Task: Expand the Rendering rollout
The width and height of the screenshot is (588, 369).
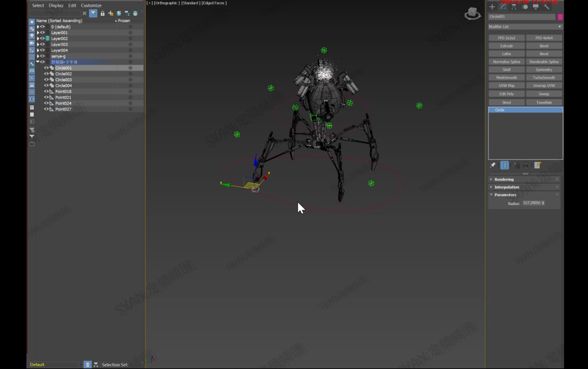Action: [504, 179]
